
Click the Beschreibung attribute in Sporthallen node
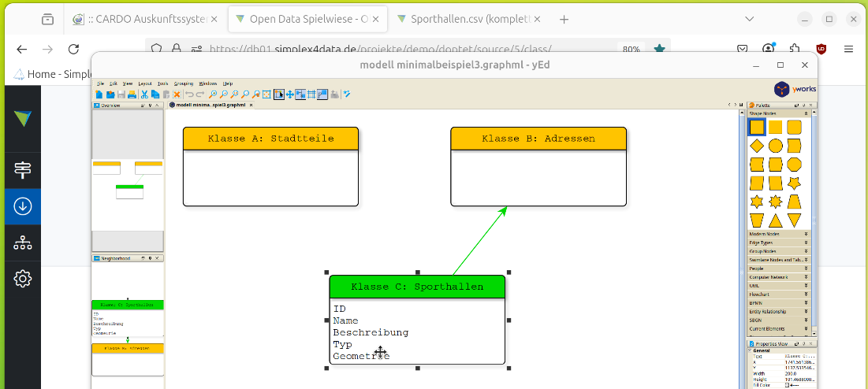371,332
